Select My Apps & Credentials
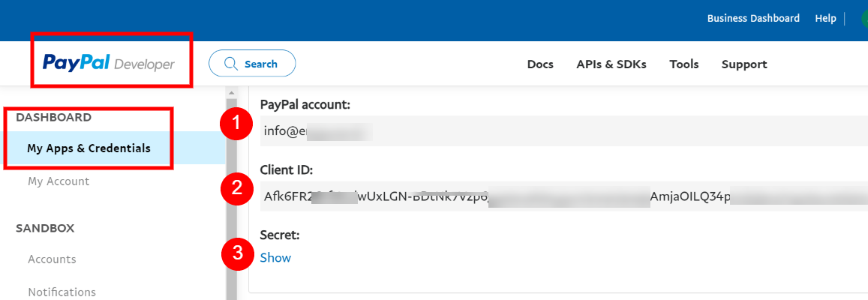 coord(89,148)
